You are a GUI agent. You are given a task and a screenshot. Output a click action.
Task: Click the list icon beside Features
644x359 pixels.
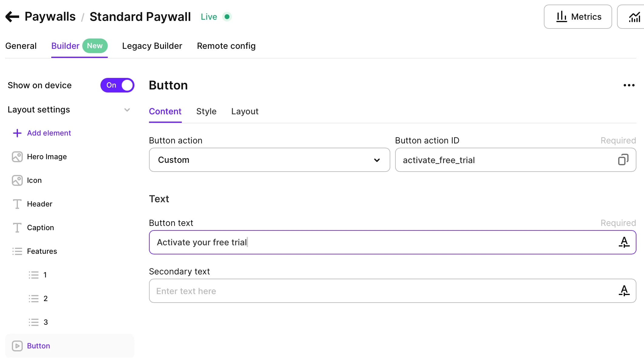[x=17, y=251]
